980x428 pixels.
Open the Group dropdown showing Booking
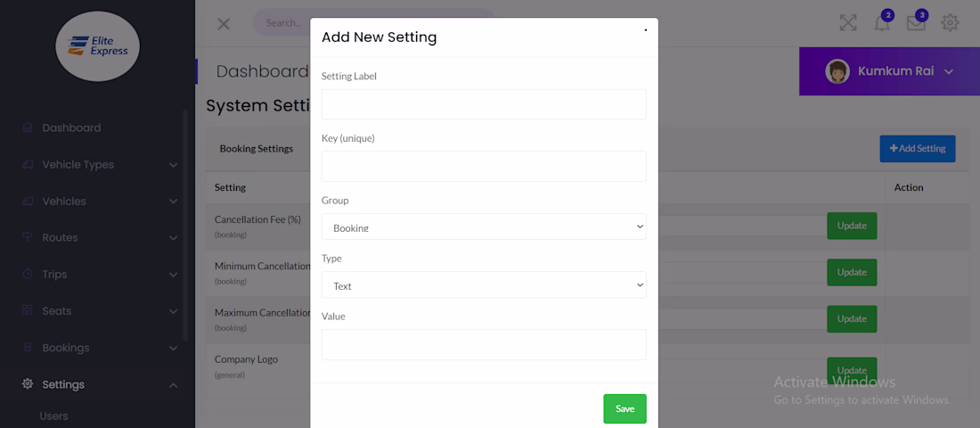coord(484,226)
